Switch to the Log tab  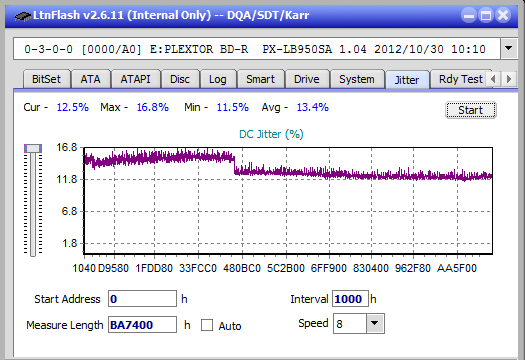point(218,79)
